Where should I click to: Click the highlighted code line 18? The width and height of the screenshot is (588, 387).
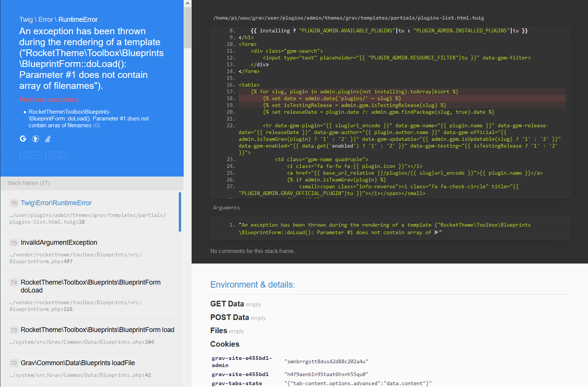coord(402,98)
